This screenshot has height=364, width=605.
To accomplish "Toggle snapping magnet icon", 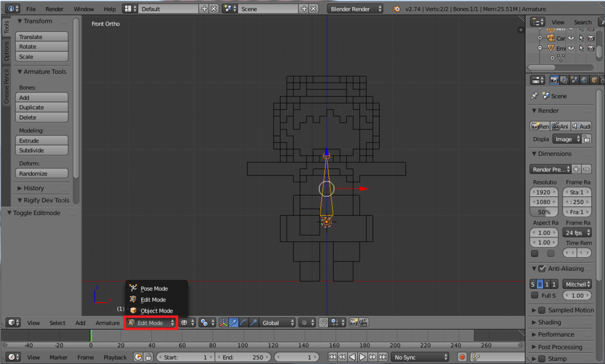I will (323, 323).
